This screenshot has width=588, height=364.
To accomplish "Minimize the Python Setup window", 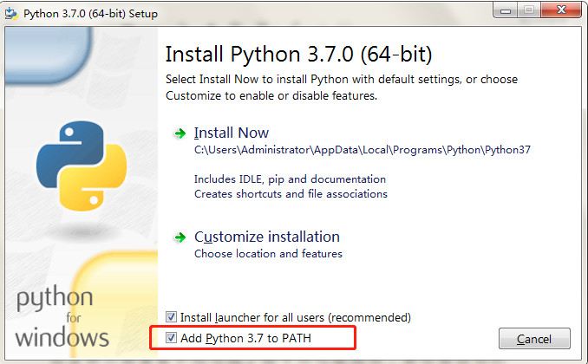I will (x=506, y=10).
